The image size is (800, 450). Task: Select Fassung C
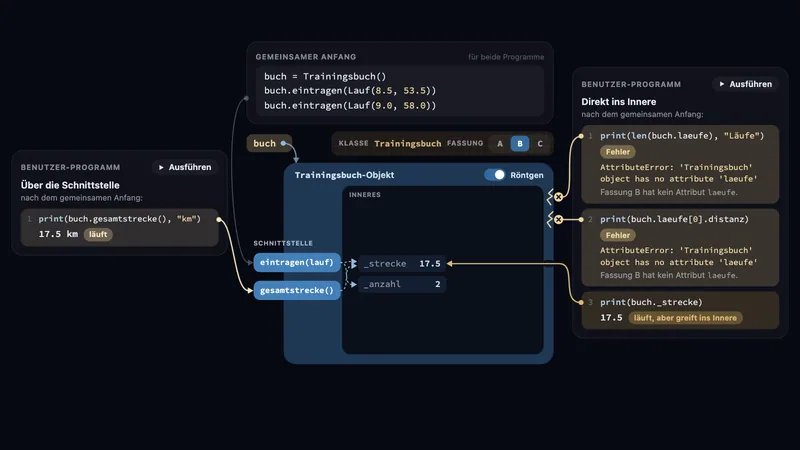tap(540, 144)
